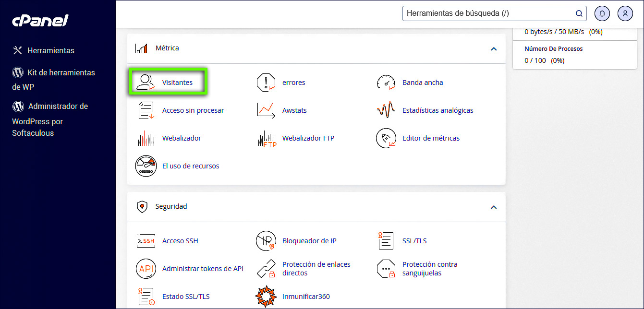Screen dimensions: 644x309
Task: Click the Seguridad section heading
Action: [x=171, y=206]
